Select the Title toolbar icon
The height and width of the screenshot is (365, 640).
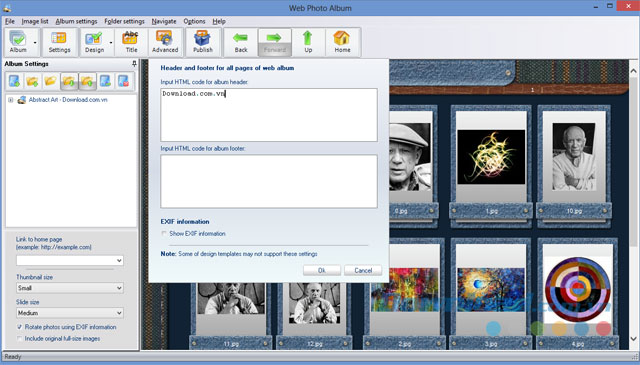point(131,42)
